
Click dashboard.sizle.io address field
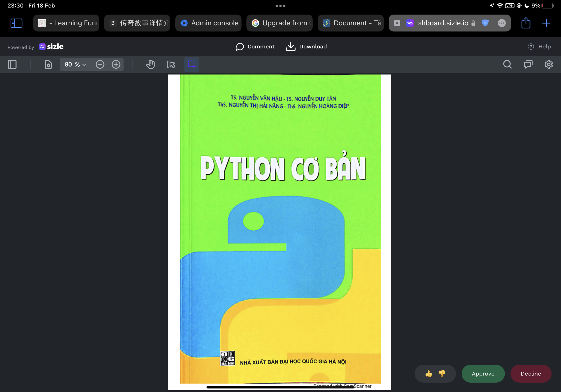point(443,23)
